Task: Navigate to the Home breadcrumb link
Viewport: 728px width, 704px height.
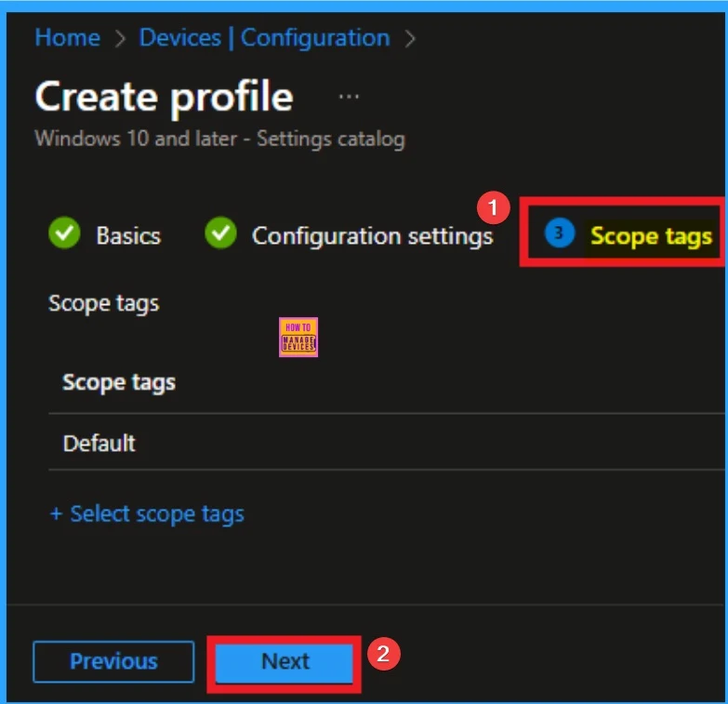Action: tap(67, 38)
